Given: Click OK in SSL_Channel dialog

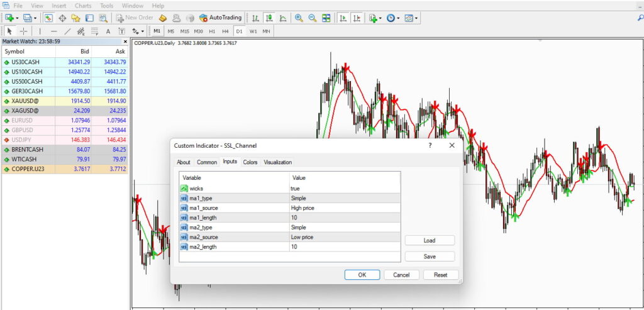Looking at the screenshot, I should pyautogui.click(x=362, y=275).
